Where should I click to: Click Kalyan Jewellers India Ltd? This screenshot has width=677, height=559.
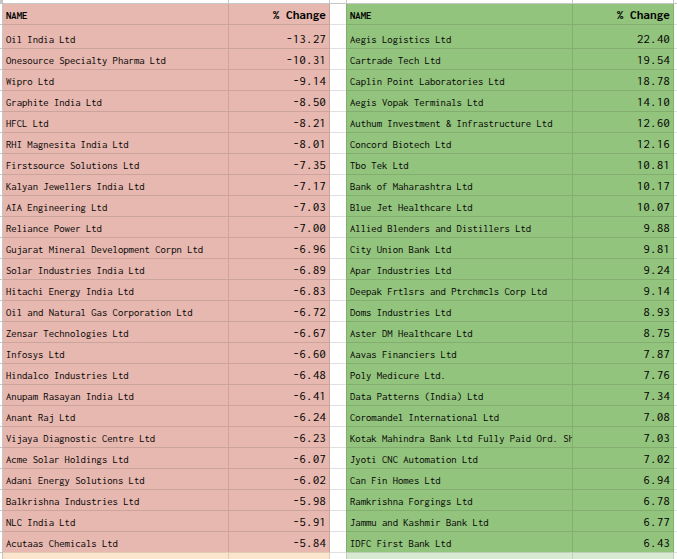115,187
